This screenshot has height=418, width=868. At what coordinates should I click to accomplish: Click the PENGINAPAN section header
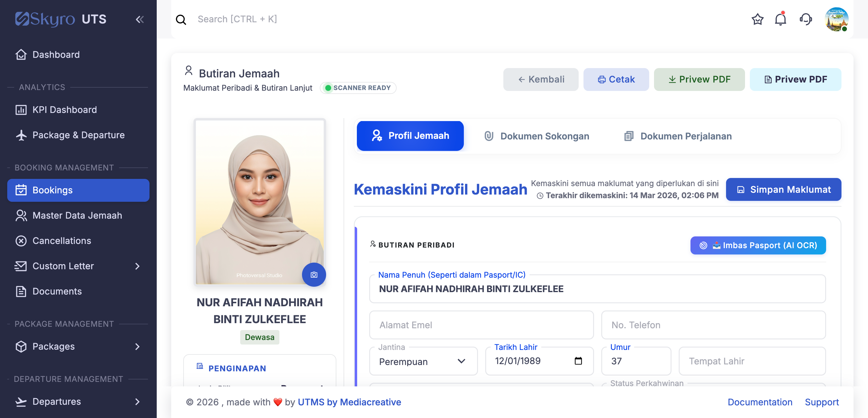[237, 369]
